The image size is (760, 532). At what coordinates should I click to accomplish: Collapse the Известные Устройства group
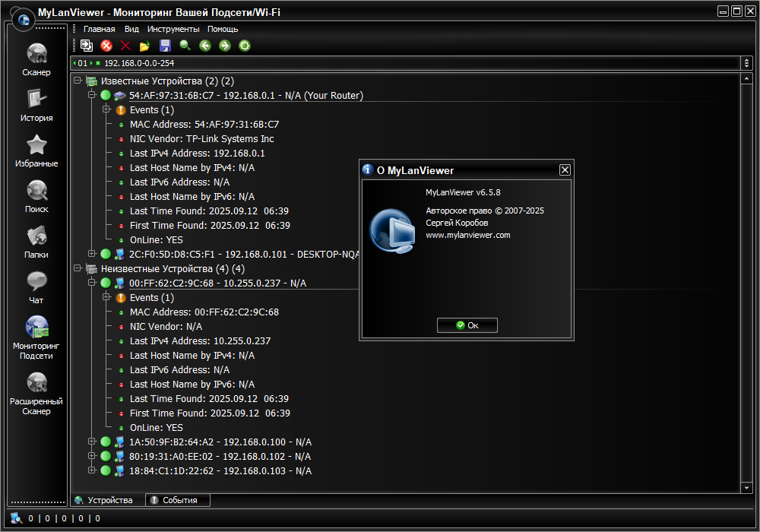click(x=78, y=81)
